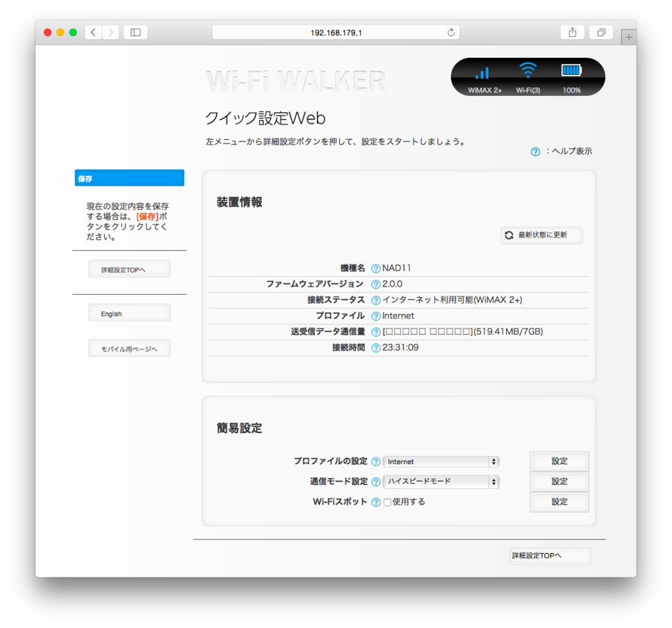Click 設定 button for 通信モード設定
Image resolution: width=672 pixels, height=628 pixels.
559,482
